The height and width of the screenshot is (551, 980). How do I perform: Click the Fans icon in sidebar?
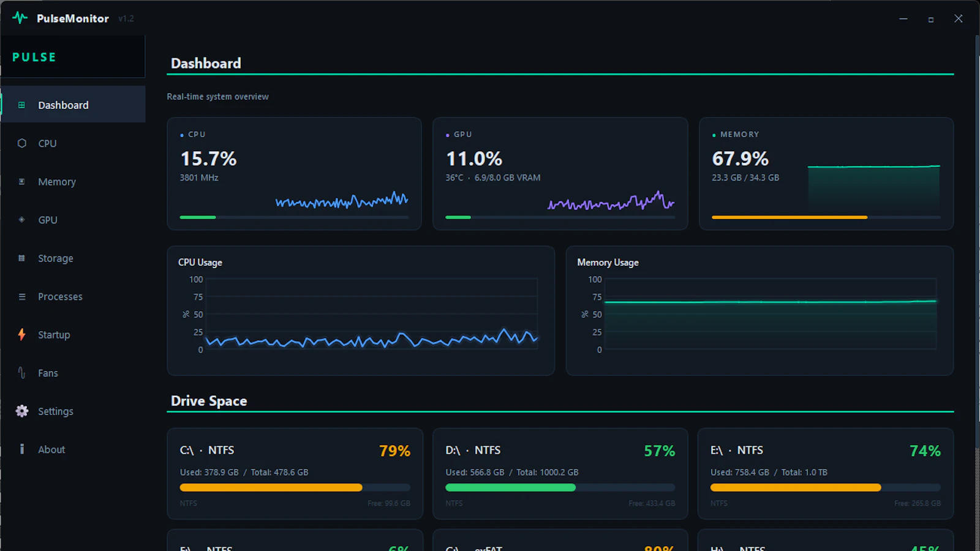click(22, 373)
